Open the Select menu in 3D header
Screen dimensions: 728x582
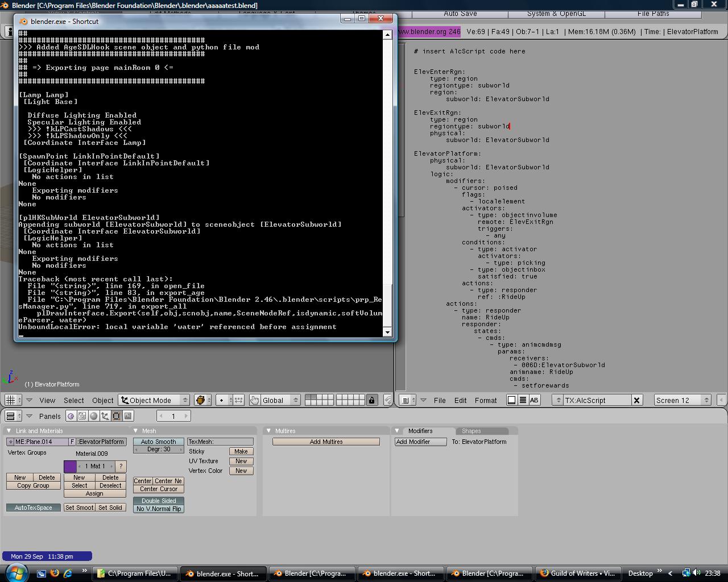(x=74, y=400)
